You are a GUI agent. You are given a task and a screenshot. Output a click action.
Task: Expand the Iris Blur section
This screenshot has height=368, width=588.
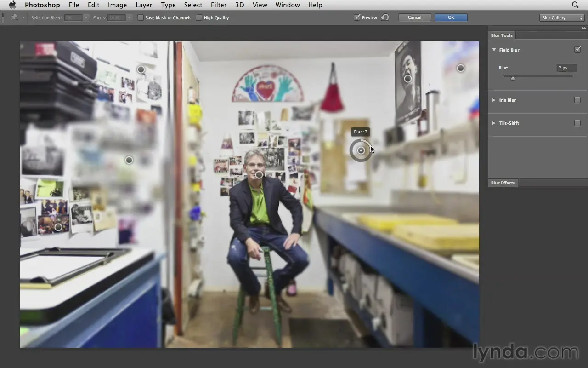point(494,100)
